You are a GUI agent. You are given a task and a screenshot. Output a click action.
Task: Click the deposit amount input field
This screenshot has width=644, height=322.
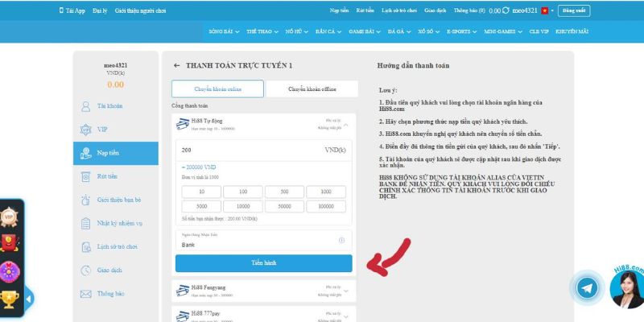point(242,150)
